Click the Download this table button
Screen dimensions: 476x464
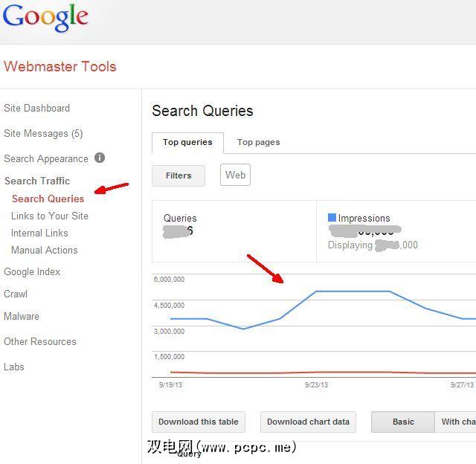199,422
